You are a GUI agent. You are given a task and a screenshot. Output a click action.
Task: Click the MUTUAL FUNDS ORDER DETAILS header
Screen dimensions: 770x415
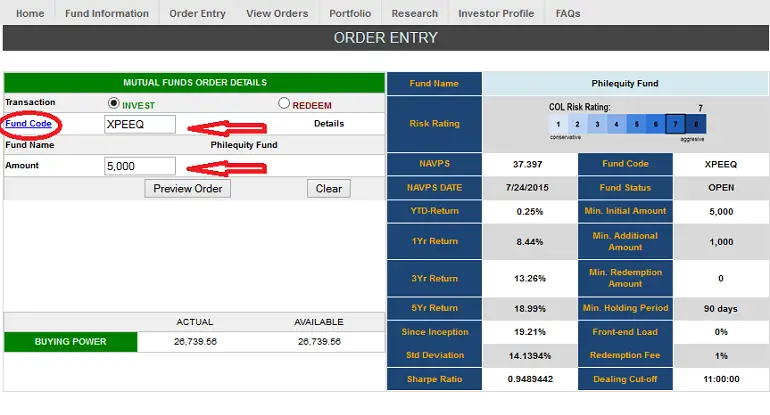tap(194, 83)
